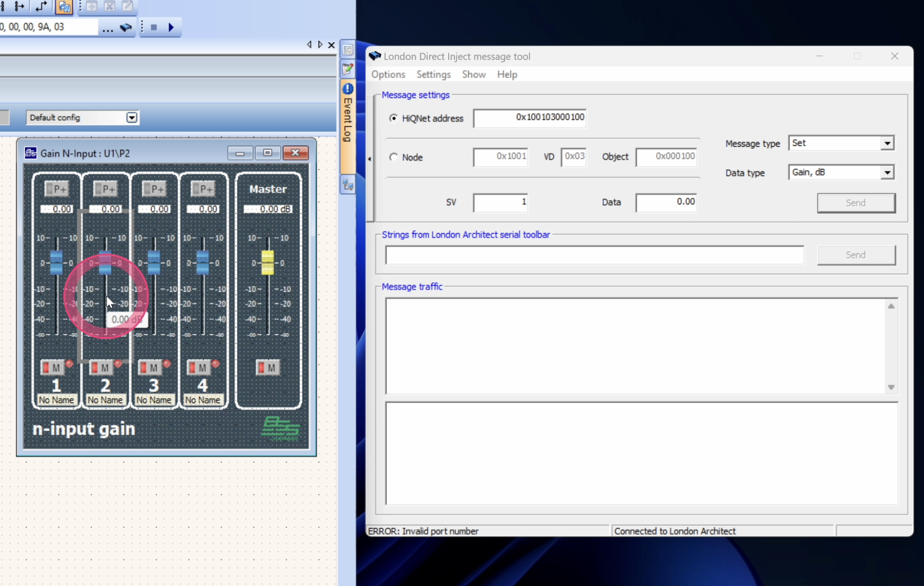This screenshot has width=924, height=586.
Task: Open the Settings menu
Action: coord(433,74)
